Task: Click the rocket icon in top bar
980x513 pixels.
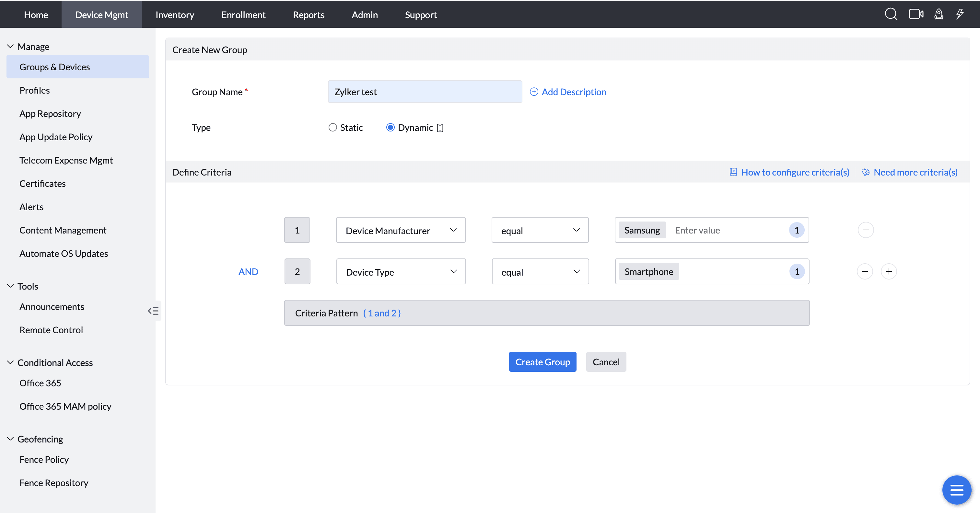Action: (939, 15)
